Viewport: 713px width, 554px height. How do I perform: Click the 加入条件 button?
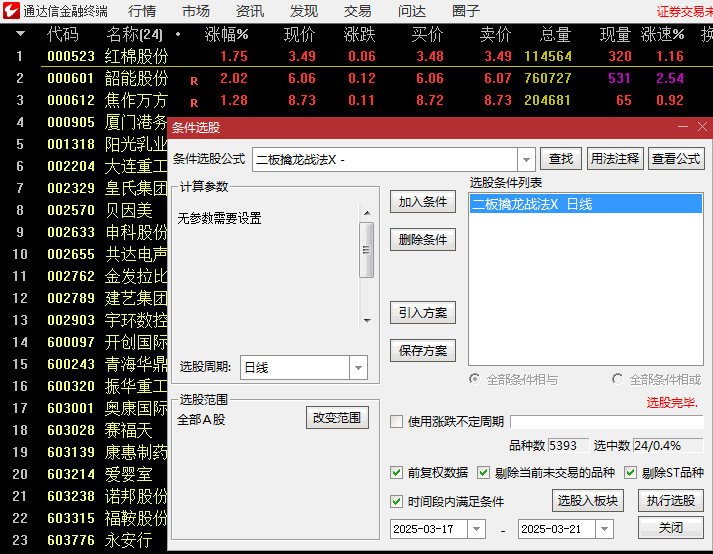(423, 201)
